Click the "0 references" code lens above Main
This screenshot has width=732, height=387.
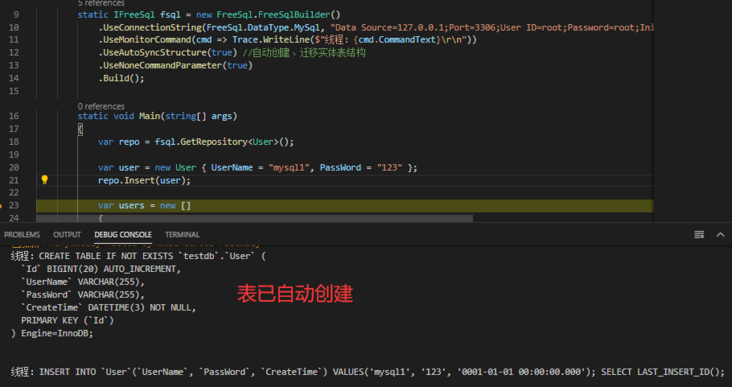click(101, 106)
